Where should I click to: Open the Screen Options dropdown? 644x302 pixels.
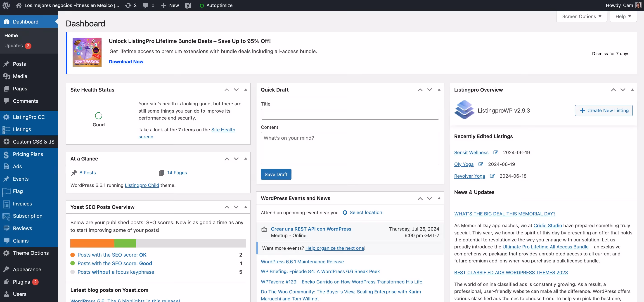(582, 17)
